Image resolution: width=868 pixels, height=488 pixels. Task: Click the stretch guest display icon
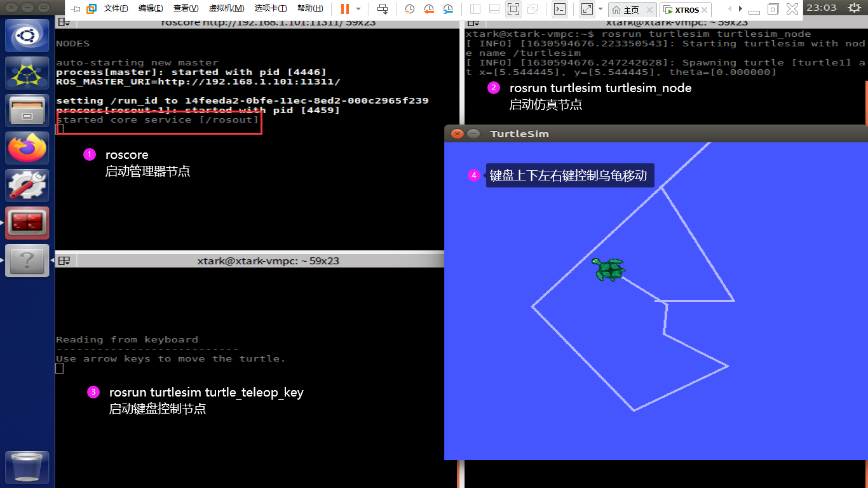(x=587, y=9)
